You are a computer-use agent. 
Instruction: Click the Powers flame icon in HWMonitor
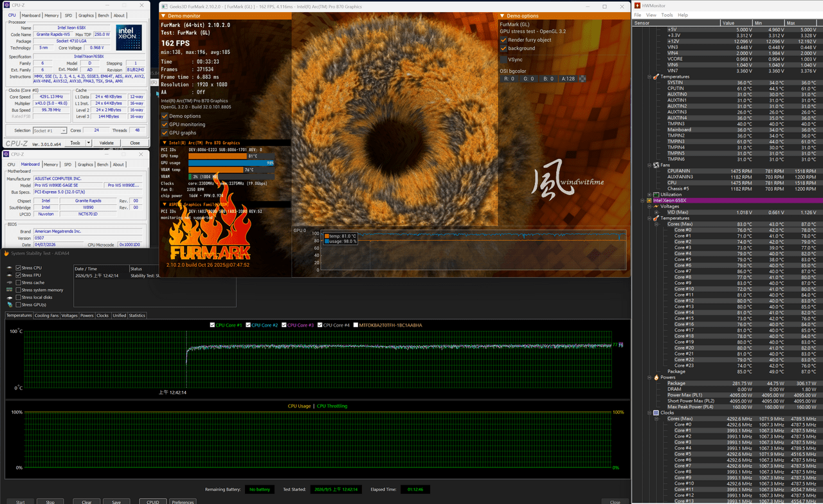pos(656,377)
